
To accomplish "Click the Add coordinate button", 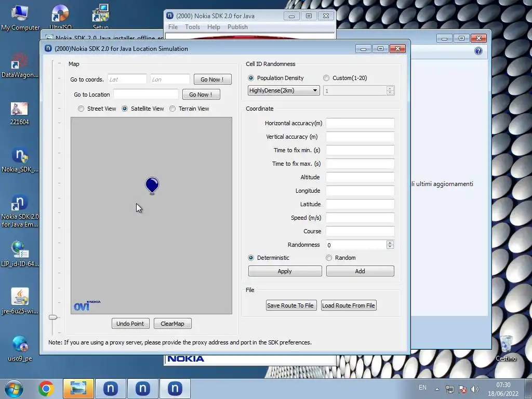I will 360,271.
